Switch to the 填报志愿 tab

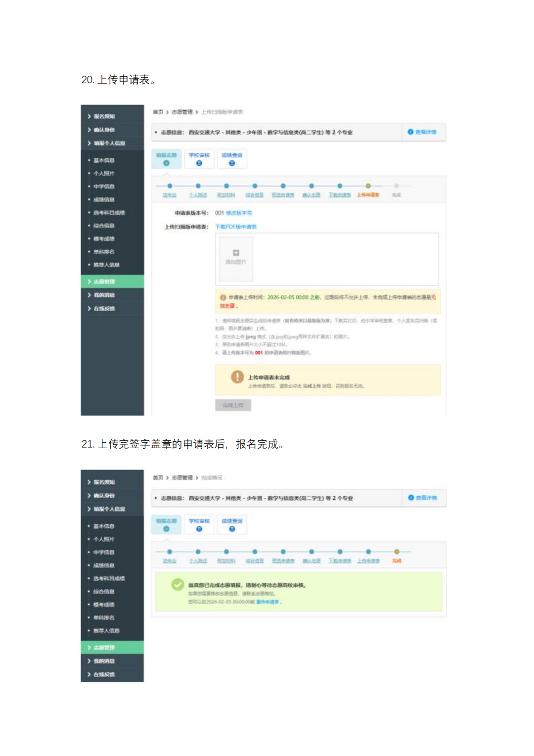tap(166, 155)
